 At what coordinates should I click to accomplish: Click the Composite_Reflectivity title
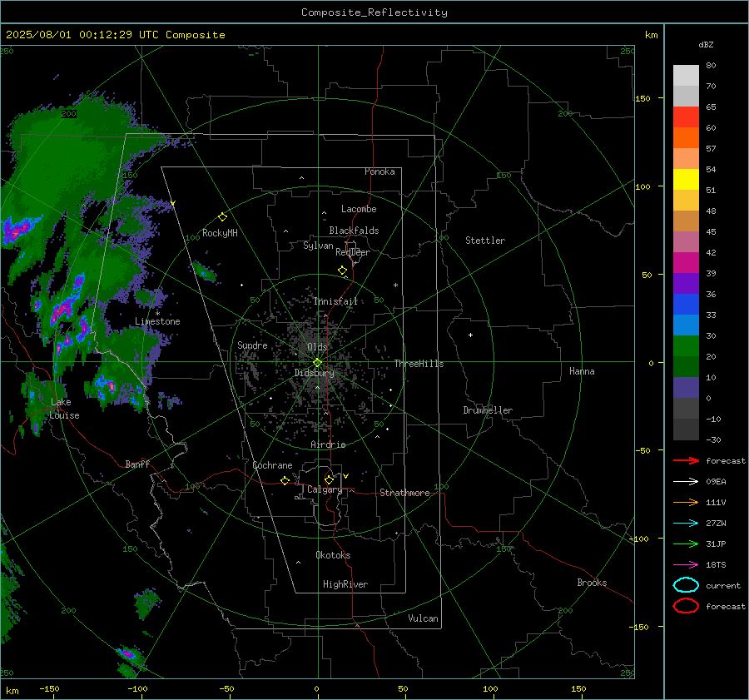point(374,12)
